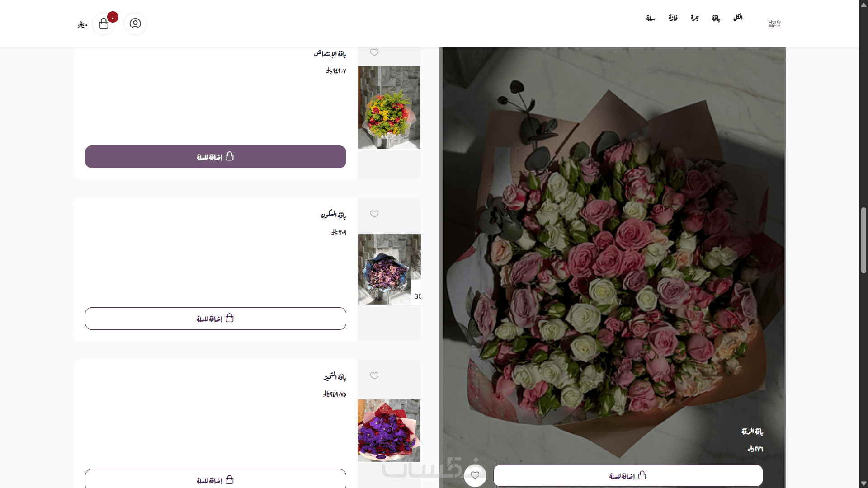
Task: Add the large pink roses bouquet to cart
Action: [x=627, y=475]
